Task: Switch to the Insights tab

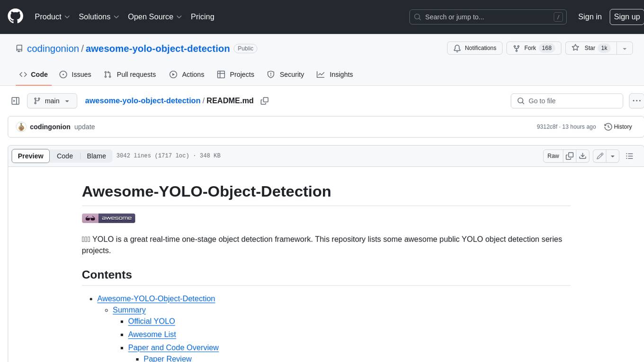Action: tap(335, 74)
